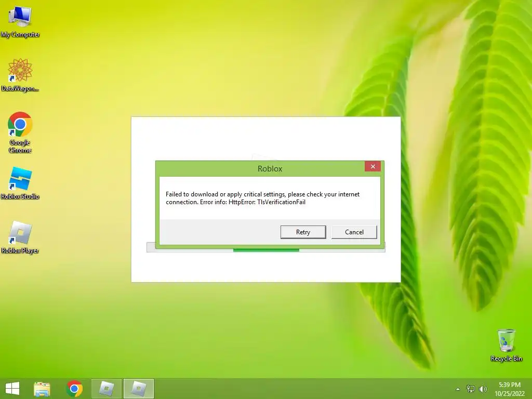Select the Google Chrome desktop shortcut
The width and height of the screenshot is (532, 399).
(x=20, y=132)
